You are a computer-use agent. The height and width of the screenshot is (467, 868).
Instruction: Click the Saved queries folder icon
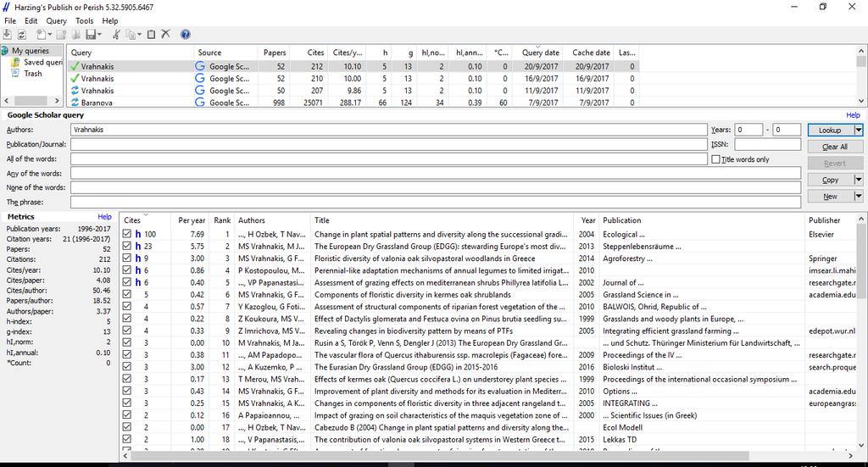[x=16, y=62]
